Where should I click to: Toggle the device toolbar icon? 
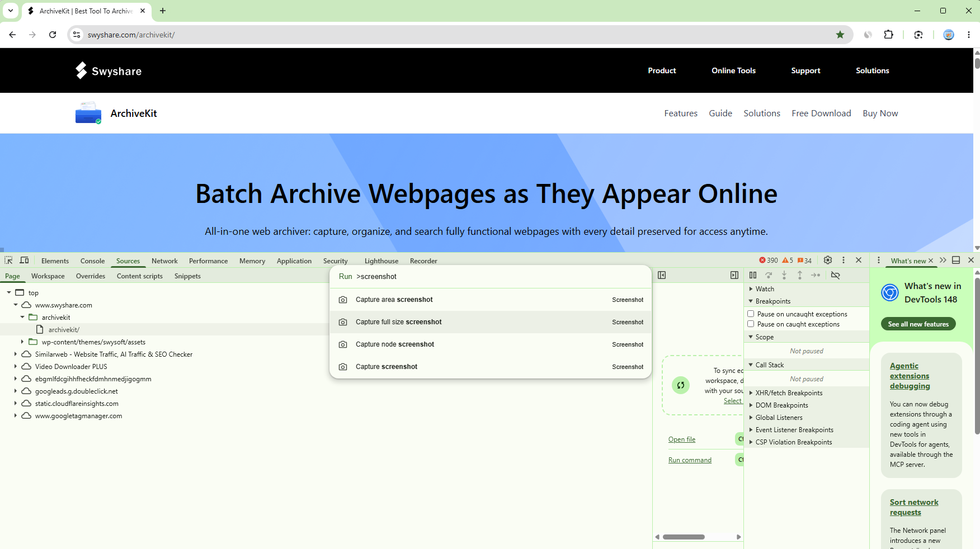tap(24, 261)
